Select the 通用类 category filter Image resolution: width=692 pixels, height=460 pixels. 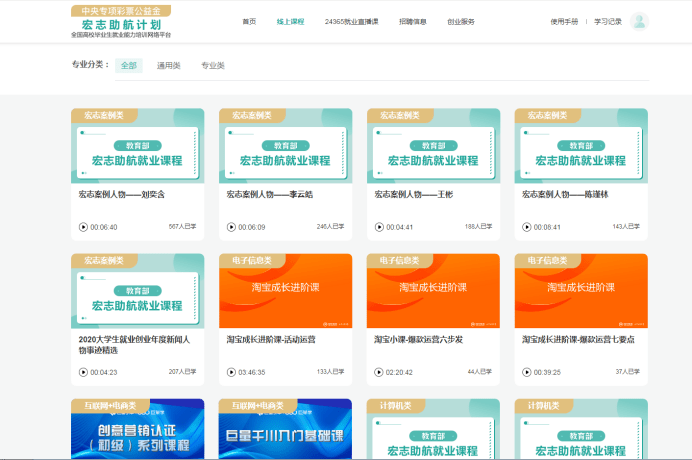tap(169, 65)
